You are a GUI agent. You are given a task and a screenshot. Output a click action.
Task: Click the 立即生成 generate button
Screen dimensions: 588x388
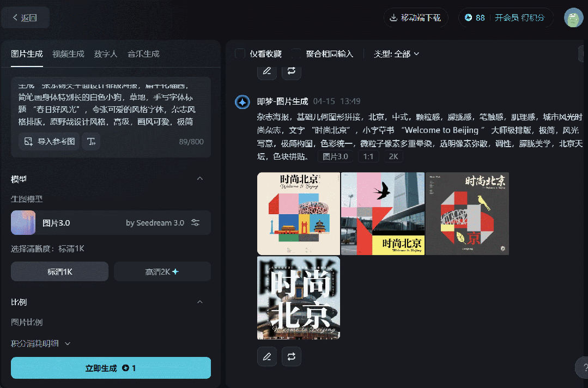(111, 368)
